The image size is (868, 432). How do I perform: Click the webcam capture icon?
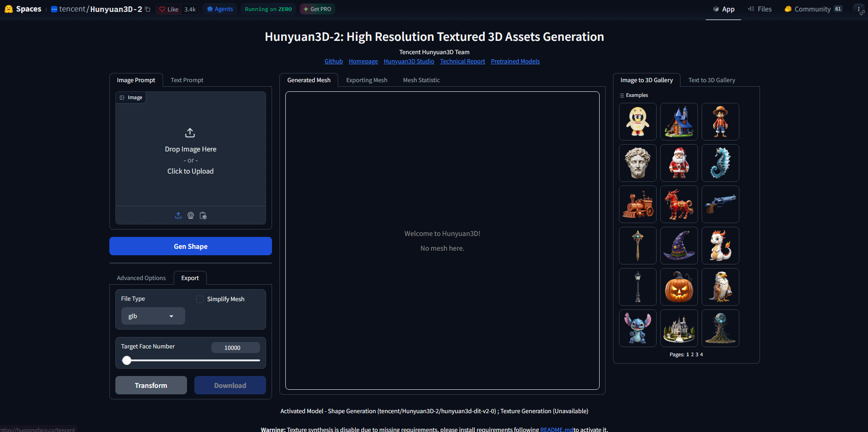pyautogui.click(x=191, y=215)
